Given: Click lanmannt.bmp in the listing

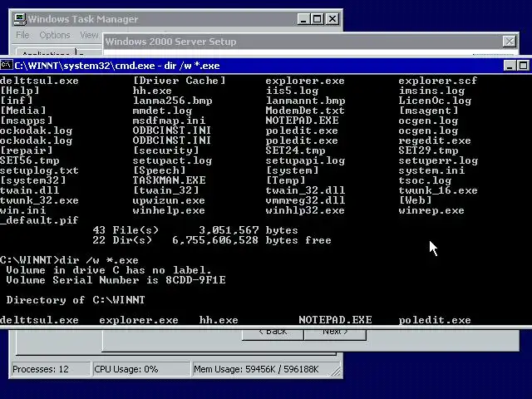Looking at the screenshot, I should (305, 101).
